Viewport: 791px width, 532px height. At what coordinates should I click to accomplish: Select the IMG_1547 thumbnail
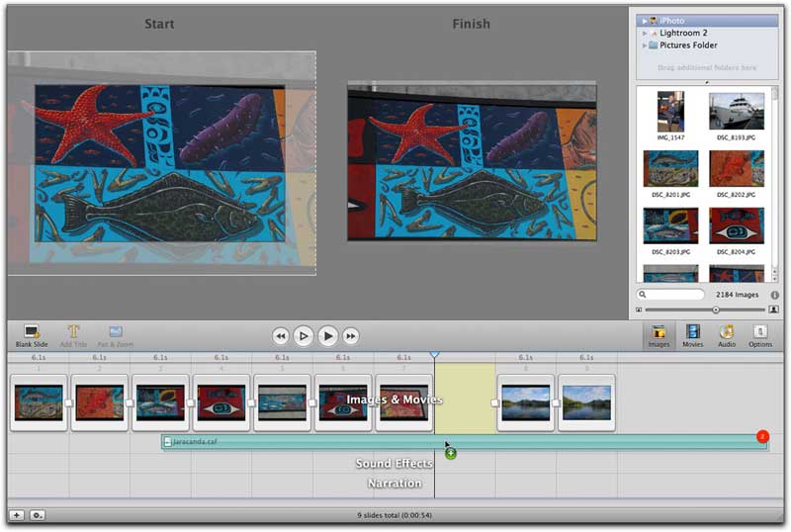[670, 112]
